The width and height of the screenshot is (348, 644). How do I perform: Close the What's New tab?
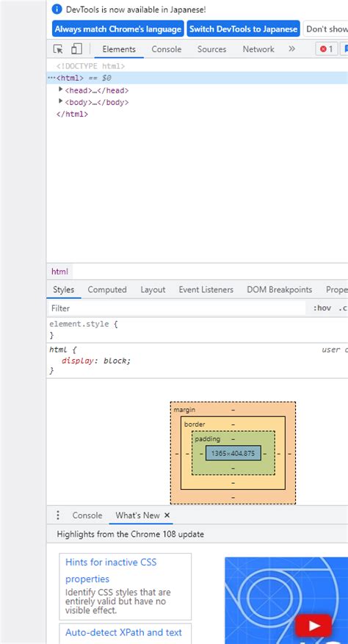click(167, 515)
